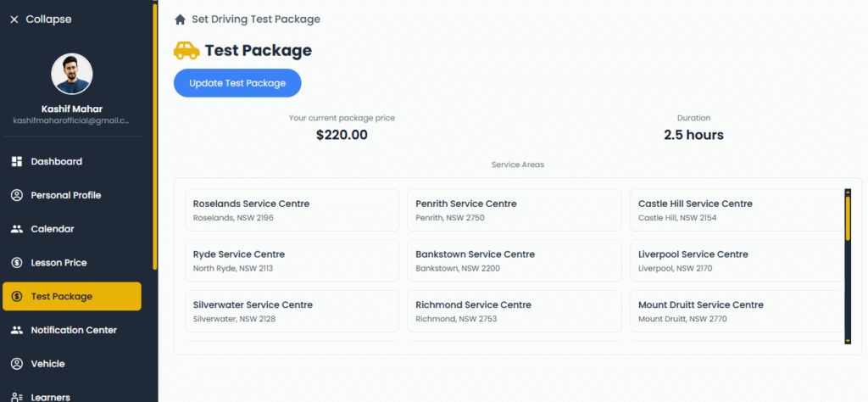Click the Notification Center icon
Screen dimensions: 868x402
click(x=16, y=330)
